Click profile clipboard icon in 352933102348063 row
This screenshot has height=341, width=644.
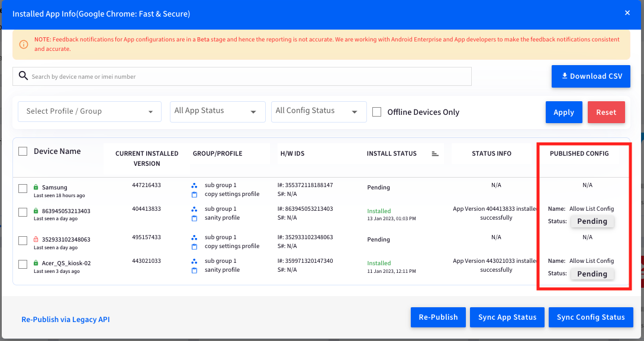pos(194,246)
